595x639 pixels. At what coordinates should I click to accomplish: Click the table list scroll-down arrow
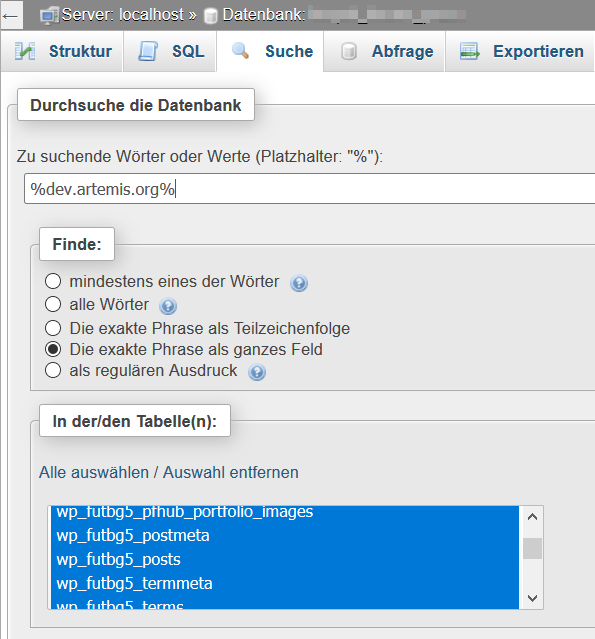(x=532, y=598)
